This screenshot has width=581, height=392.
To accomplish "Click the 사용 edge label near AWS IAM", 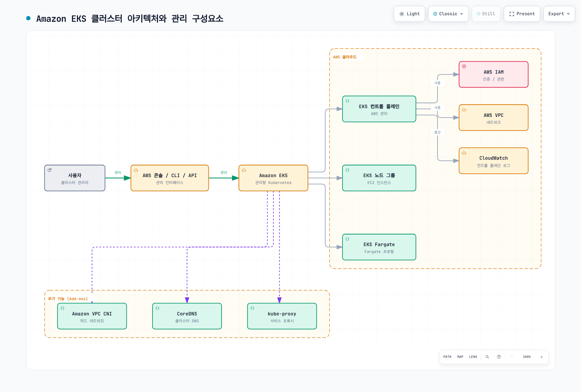I will (438, 83).
